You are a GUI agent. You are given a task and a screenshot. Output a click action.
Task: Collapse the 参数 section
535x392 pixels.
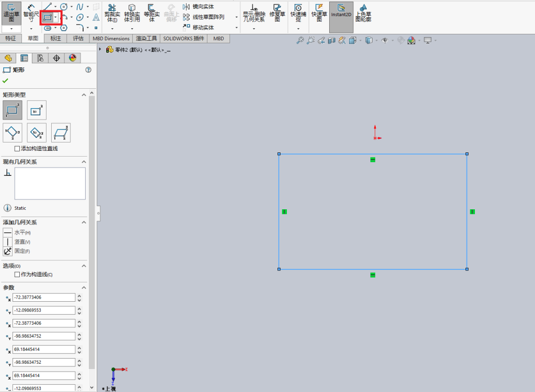pos(84,288)
